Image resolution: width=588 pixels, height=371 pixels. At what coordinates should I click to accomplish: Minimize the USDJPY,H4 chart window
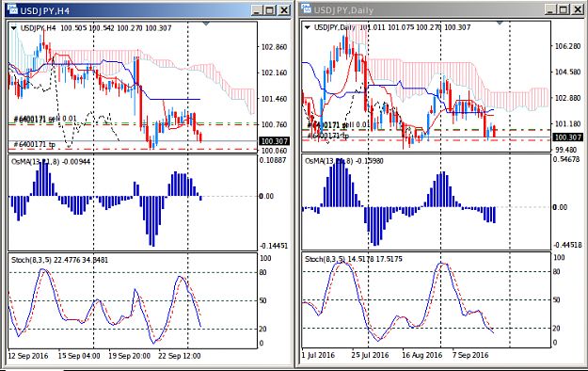click(257, 10)
